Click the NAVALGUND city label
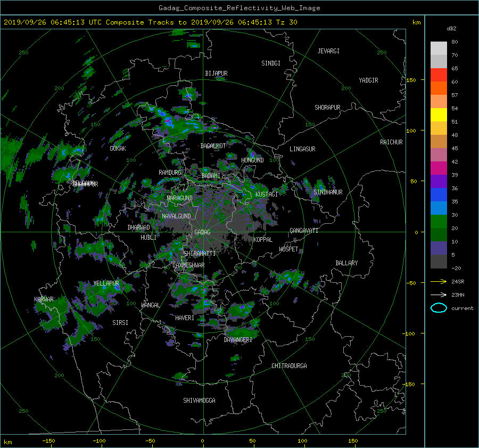Image resolution: width=479 pixels, height=448 pixels. pos(176,216)
